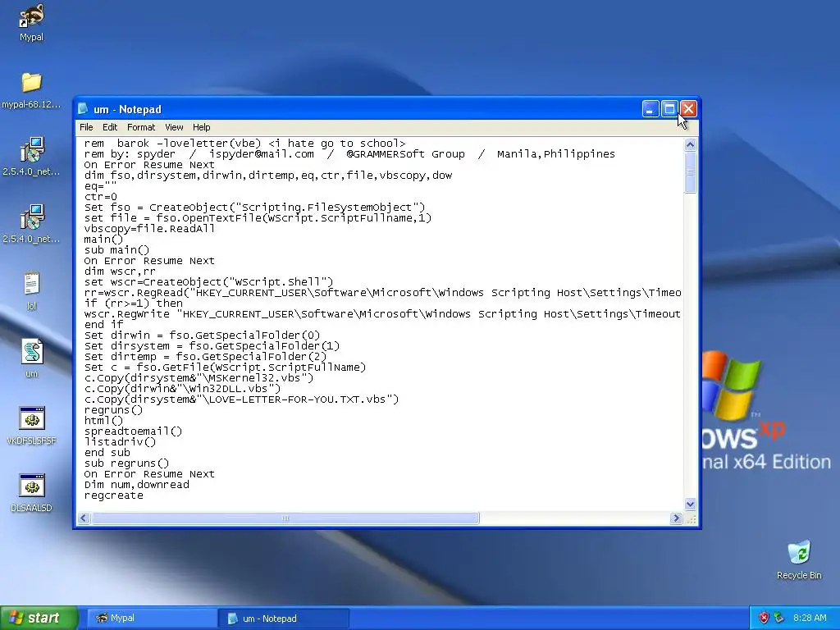Click the MSKernel32.vbs copy line

(x=199, y=378)
